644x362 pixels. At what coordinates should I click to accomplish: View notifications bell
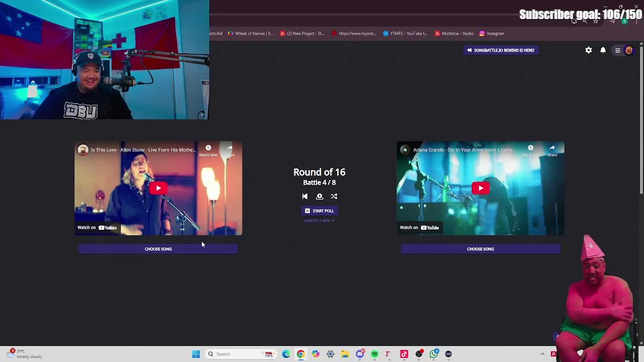pyautogui.click(x=603, y=50)
